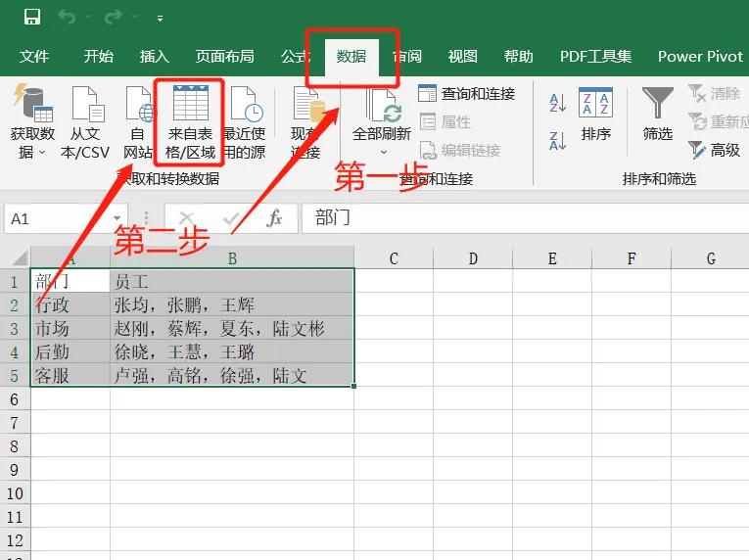Select row 3 header
Screen dimensions: 749x560
click(15, 328)
